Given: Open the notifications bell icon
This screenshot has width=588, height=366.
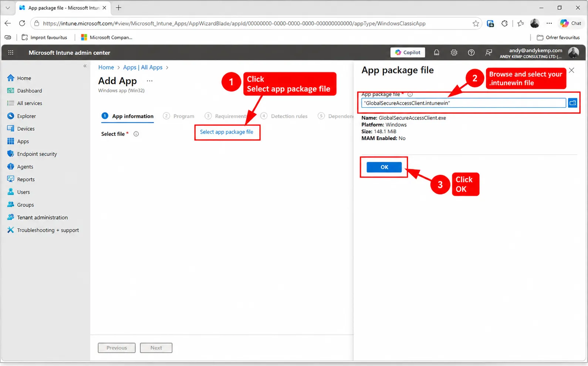Looking at the screenshot, I should coord(436,53).
